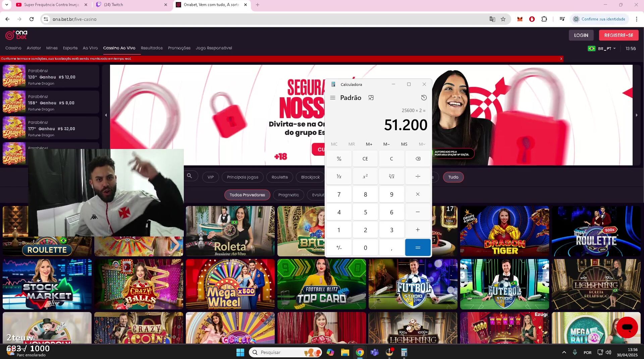This screenshot has height=359, width=644.
Task: Open the tab search dropdown arrow
Action: pyautogui.click(x=6, y=5)
